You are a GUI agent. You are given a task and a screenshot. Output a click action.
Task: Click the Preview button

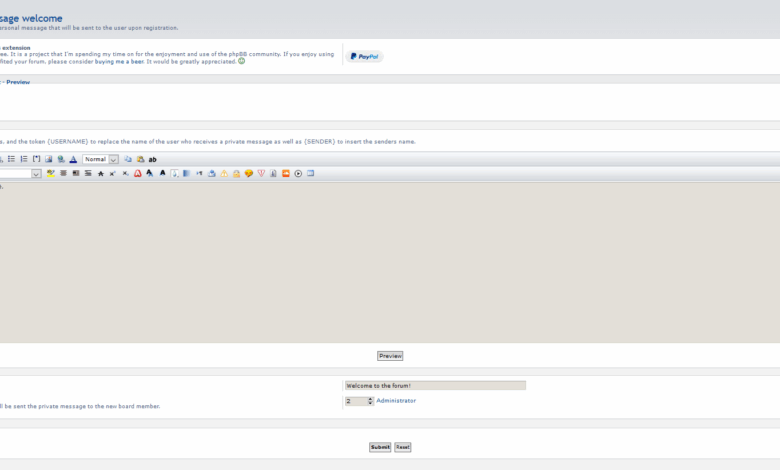click(x=390, y=356)
